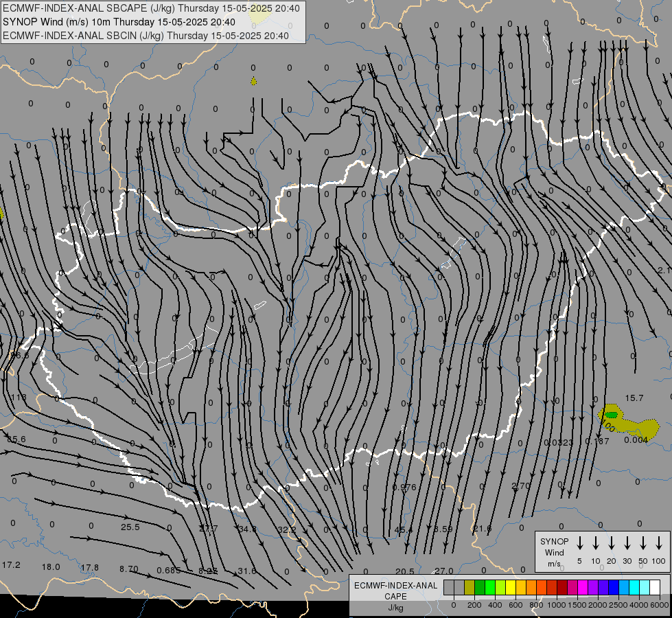Click the 2000 tick label on CAPE scale
Screen dimensions: 672x618
[597, 605]
